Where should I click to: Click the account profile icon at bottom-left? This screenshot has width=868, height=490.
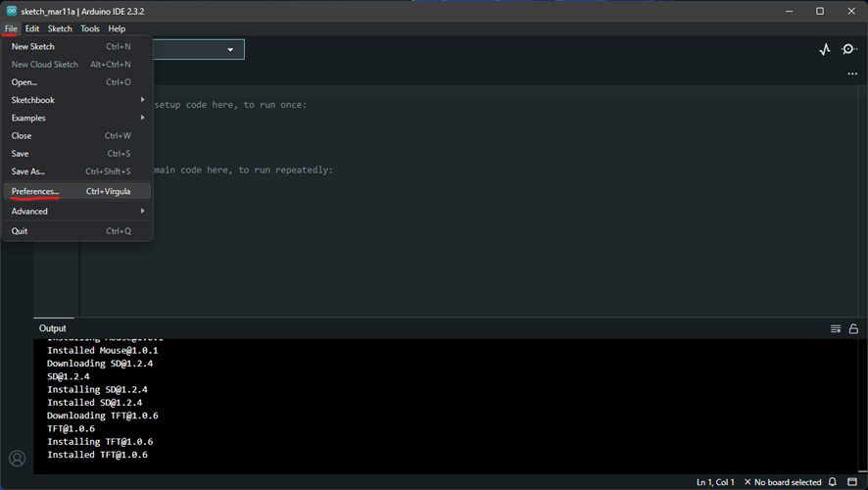click(x=17, y=459)
